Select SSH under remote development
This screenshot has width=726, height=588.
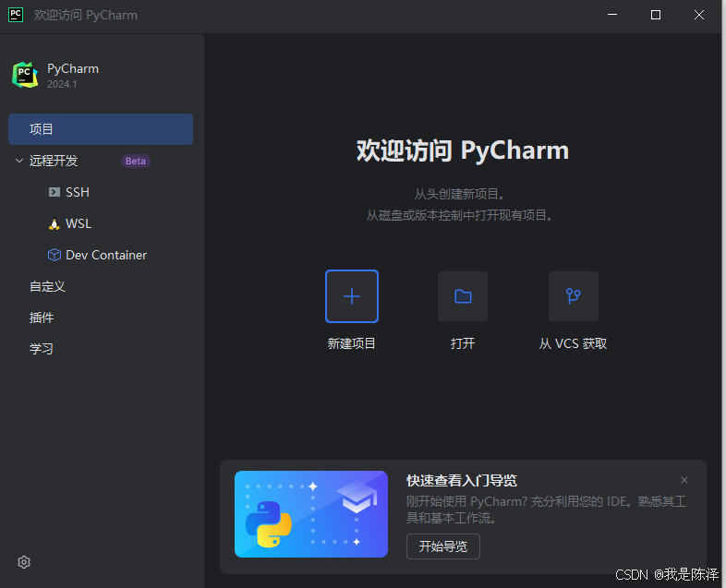[x=78, y=192]
